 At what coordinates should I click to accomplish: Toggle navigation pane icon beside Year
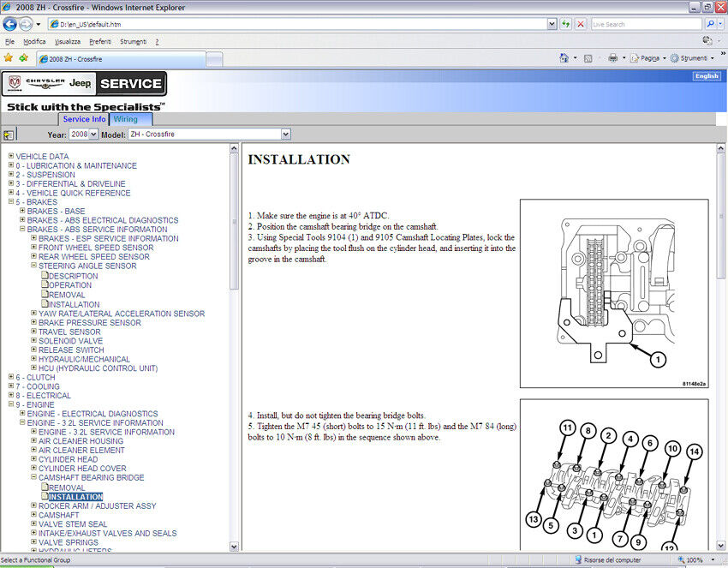pos(9,135)
